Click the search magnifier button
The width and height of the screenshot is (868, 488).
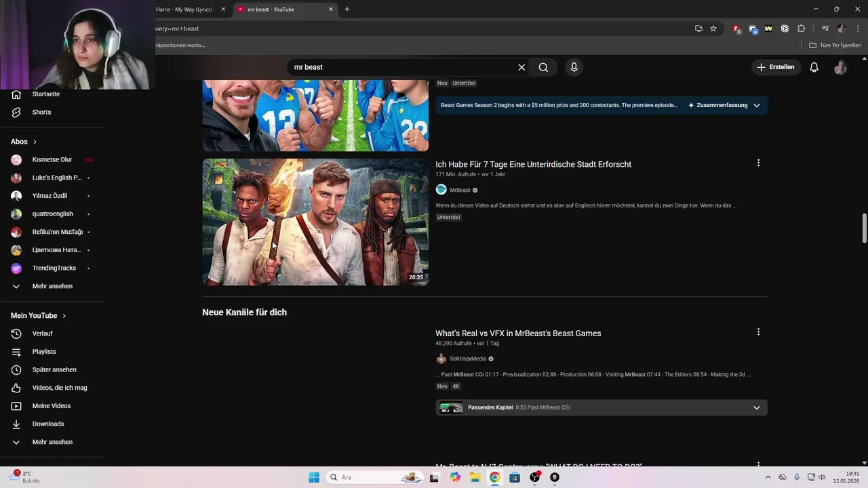point(543,67)
